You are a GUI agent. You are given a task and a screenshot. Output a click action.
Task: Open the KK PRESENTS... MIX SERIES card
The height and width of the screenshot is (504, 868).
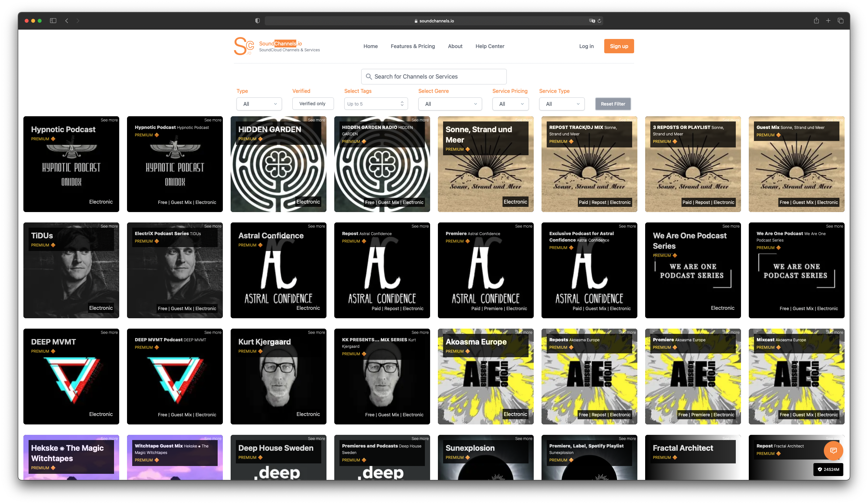pyautogui.click(x=382, y=376)
